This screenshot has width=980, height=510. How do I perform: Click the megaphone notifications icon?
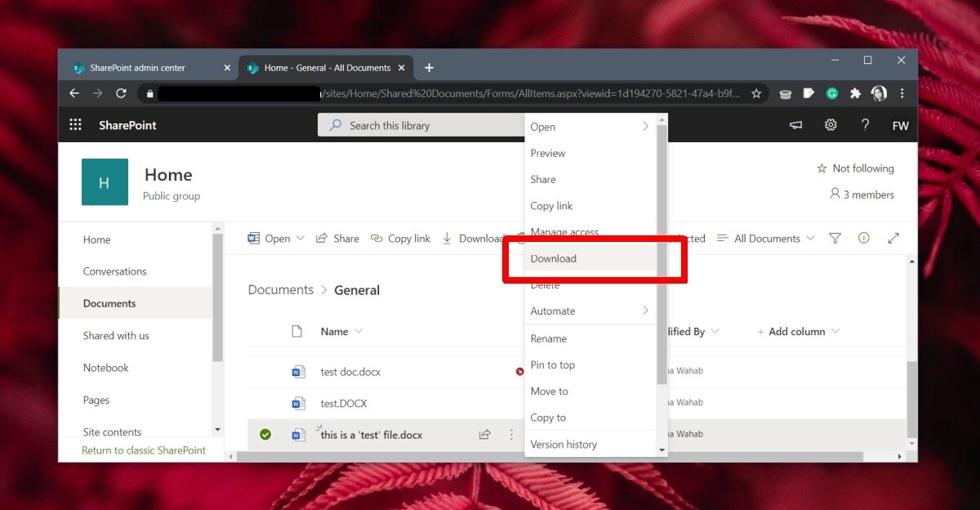(795, 125)
